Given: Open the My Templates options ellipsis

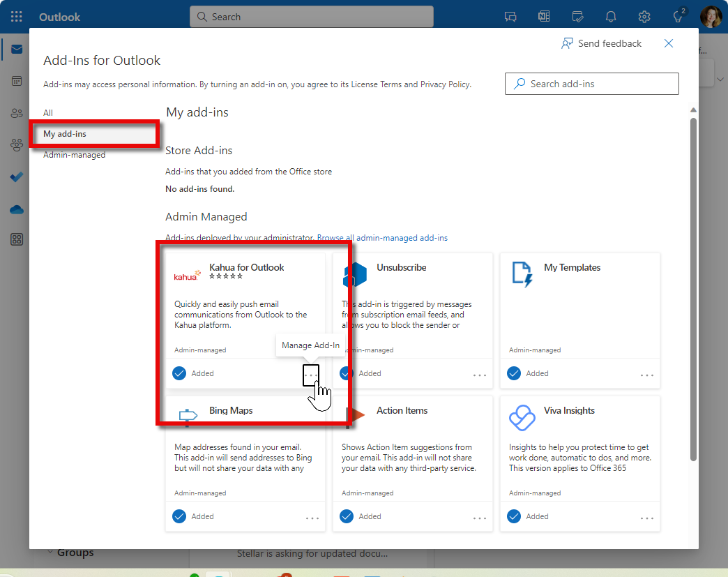Looking at the screenshot, I should click(646, 375).
